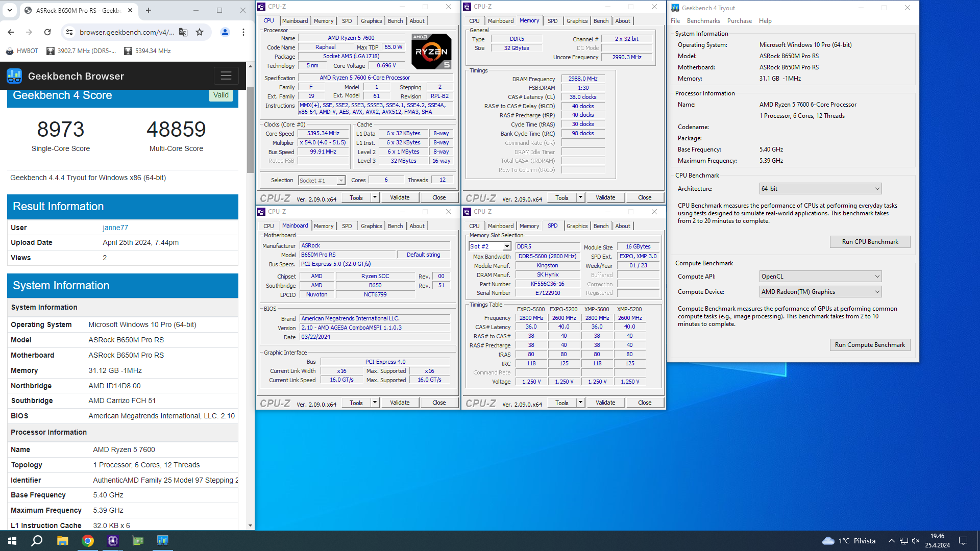Open a new Chrome tab
The width and height of the screenshot is (980, 551).
point(149,10)
